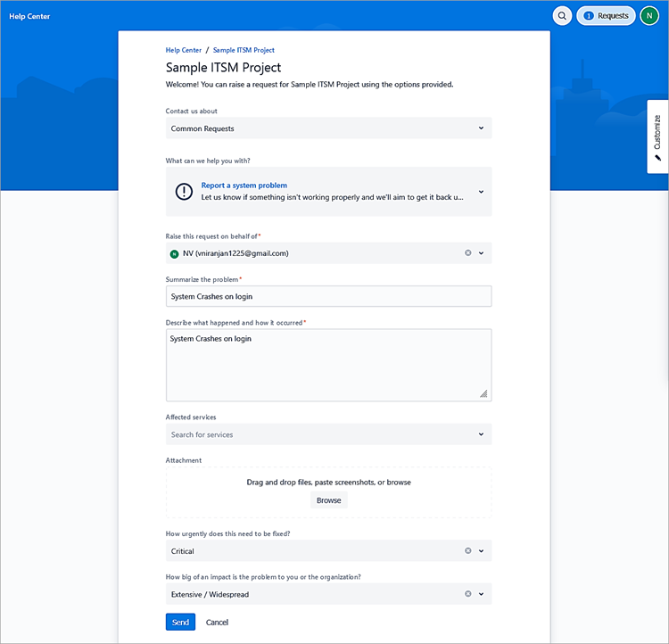Click the Summarize the problem text field
The height and width of the screenshot is (644, 669).
click(328, 296)
